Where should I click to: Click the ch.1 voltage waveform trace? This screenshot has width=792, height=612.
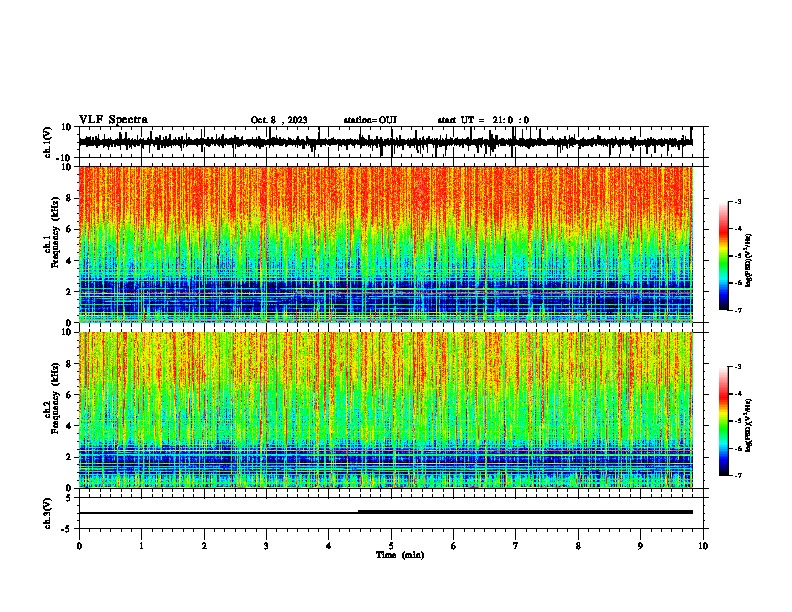click(x=385, y=142)
